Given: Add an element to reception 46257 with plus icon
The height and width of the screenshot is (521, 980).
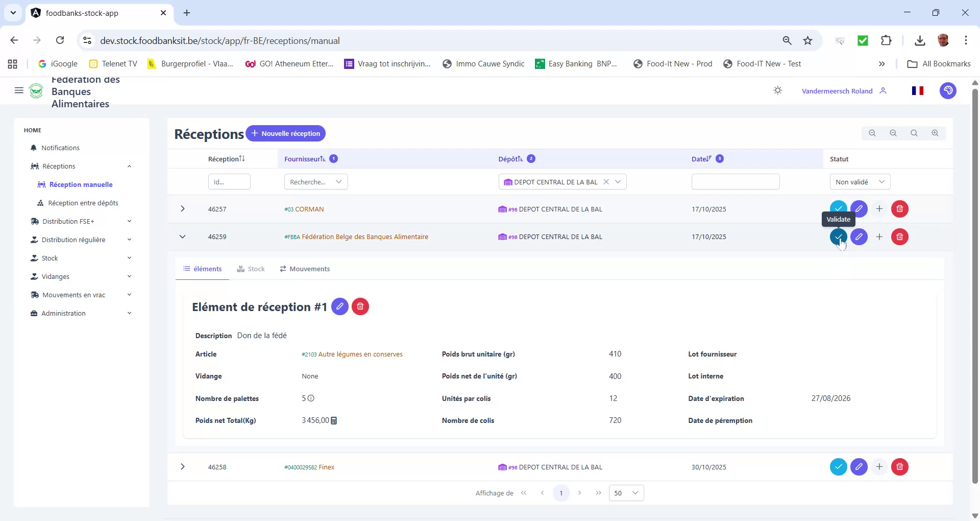Looking at the screenshot, I should click(879, 208).
